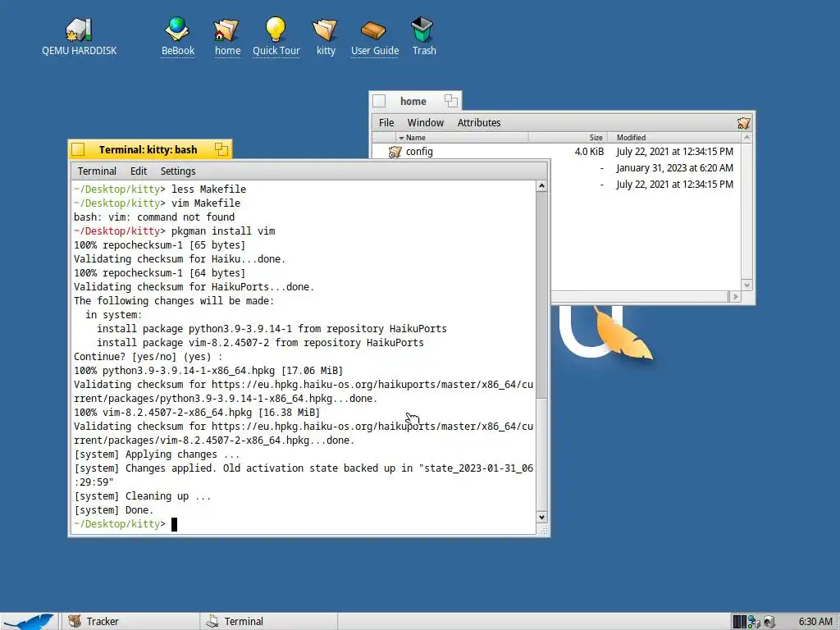Click the volume speaker tray icon

point(769,622)
